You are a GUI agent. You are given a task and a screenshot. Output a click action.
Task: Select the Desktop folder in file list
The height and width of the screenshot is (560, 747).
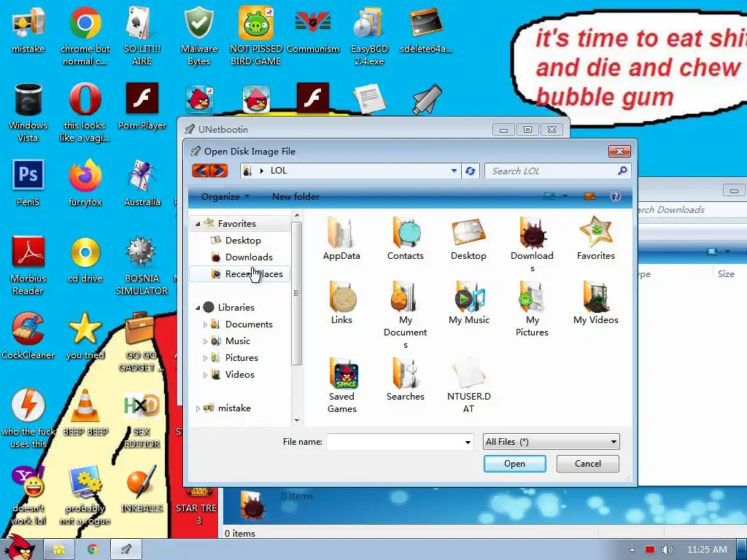click(468, 239)
